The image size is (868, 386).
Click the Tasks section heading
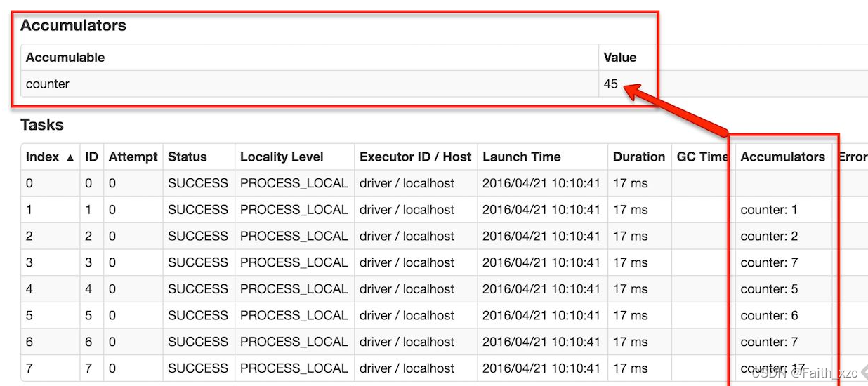pyautogui.click(x=42, y=125)
